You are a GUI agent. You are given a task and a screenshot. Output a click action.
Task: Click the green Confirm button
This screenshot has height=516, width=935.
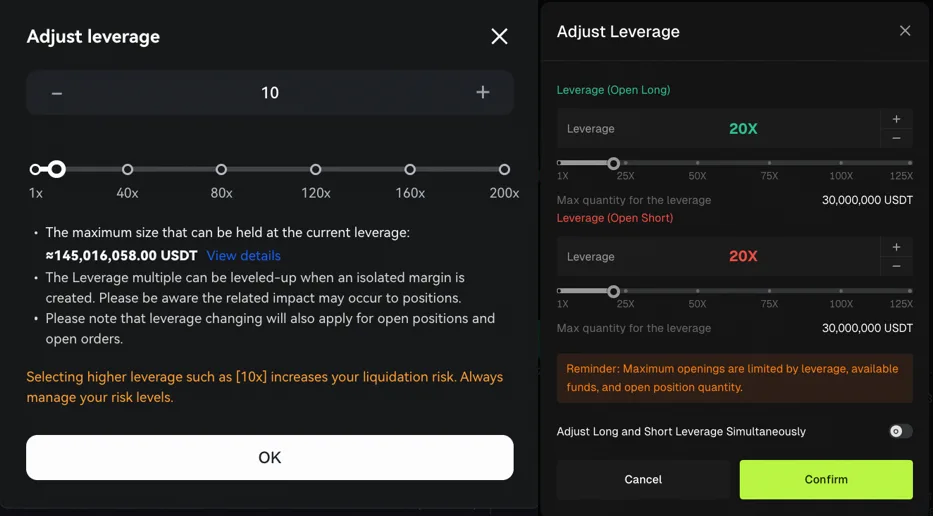[826, 480]
